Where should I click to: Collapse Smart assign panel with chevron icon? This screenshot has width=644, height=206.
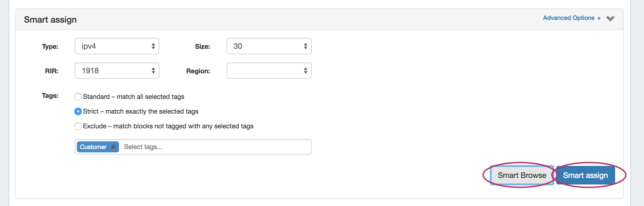pos(610,18)
